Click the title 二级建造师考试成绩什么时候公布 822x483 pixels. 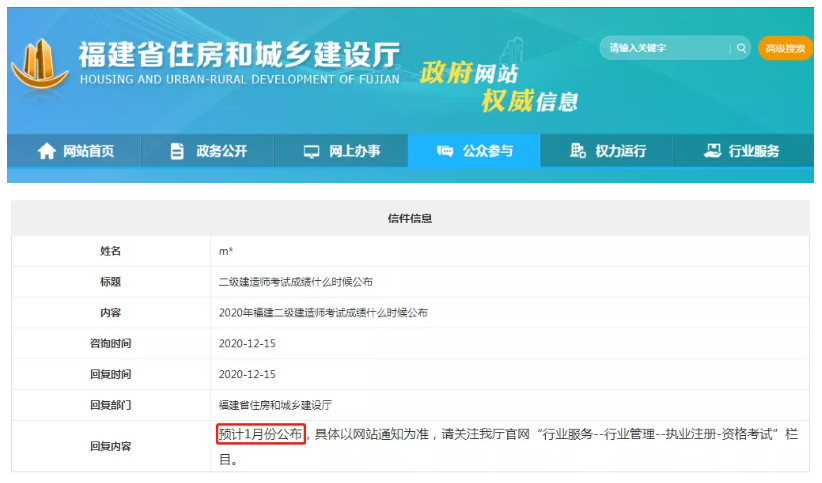[x=296, y=282]
